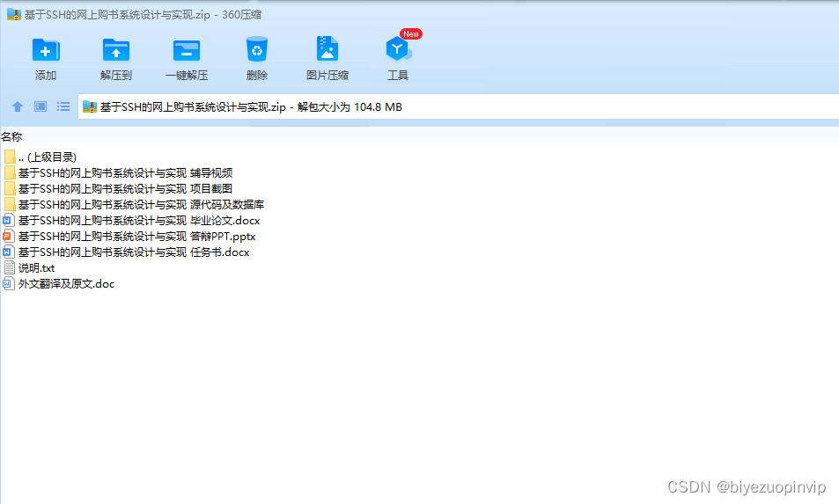Select file name ending 毕业论文.docx
839x504 pixels.
[x=139, y=220]
